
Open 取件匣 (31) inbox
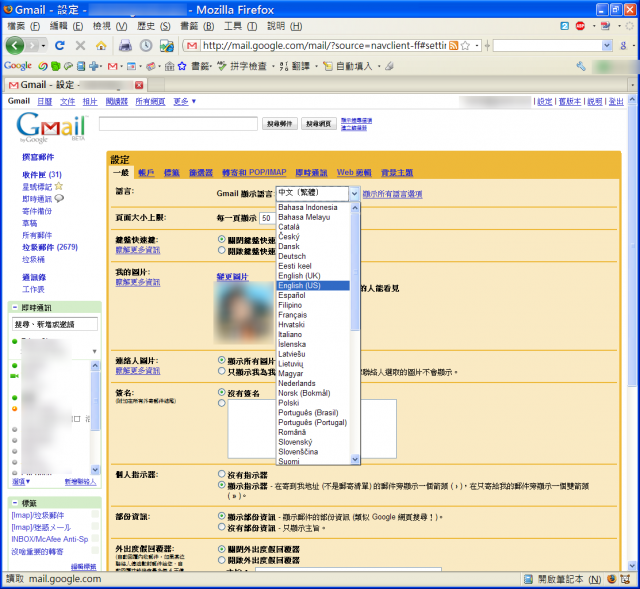coord(42,175)
